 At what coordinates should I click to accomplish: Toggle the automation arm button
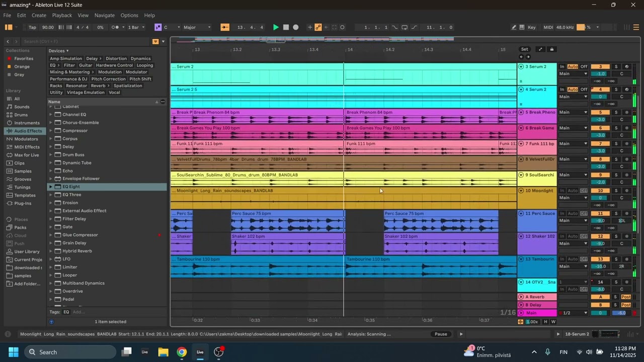click(318, 27)
